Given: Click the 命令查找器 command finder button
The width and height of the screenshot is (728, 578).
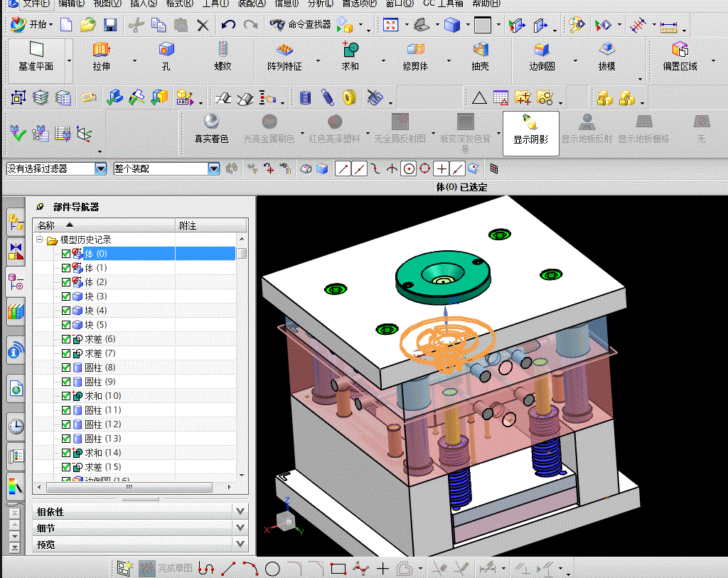Looking at the screenshot, I should [x=301, y=25].
